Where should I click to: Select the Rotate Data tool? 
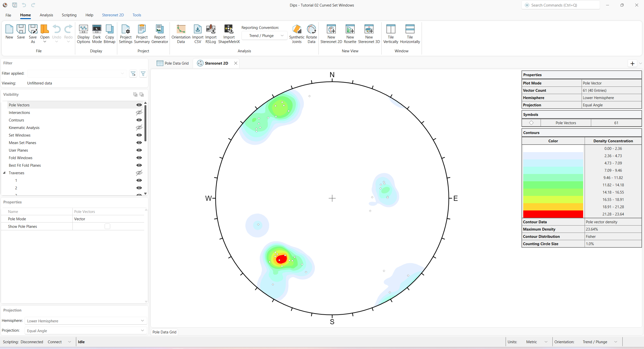(x=311, y=33)
